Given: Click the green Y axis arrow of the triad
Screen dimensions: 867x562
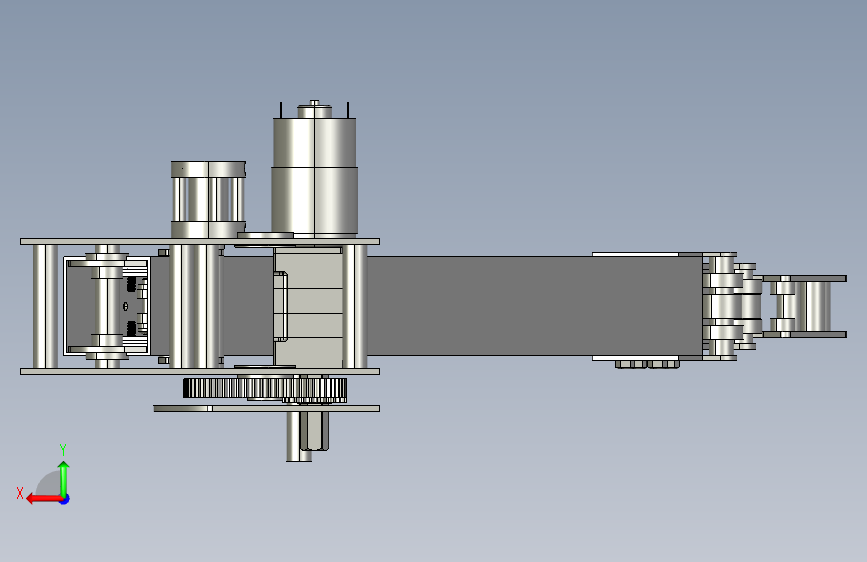Looking at the screenshot, I should pos(64,478).
